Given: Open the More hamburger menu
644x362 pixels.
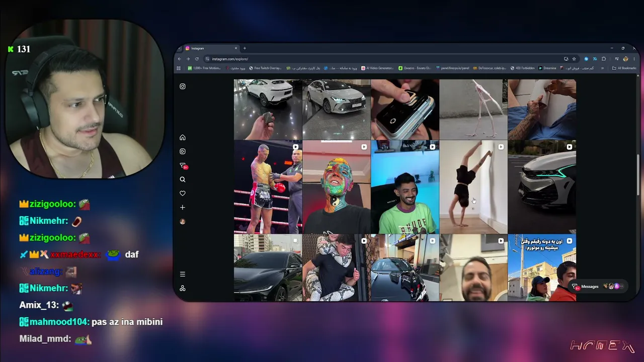Looking at the screenshot, I should tap(183, 274).
